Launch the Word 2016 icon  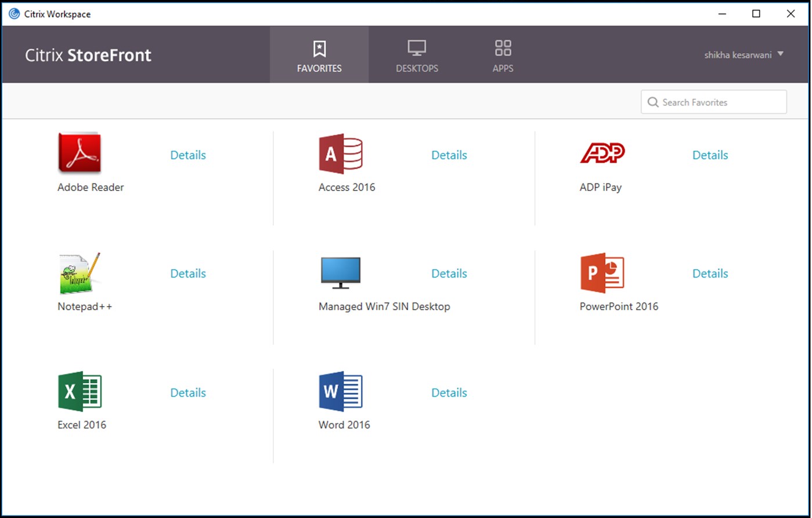tap(341, 392)
